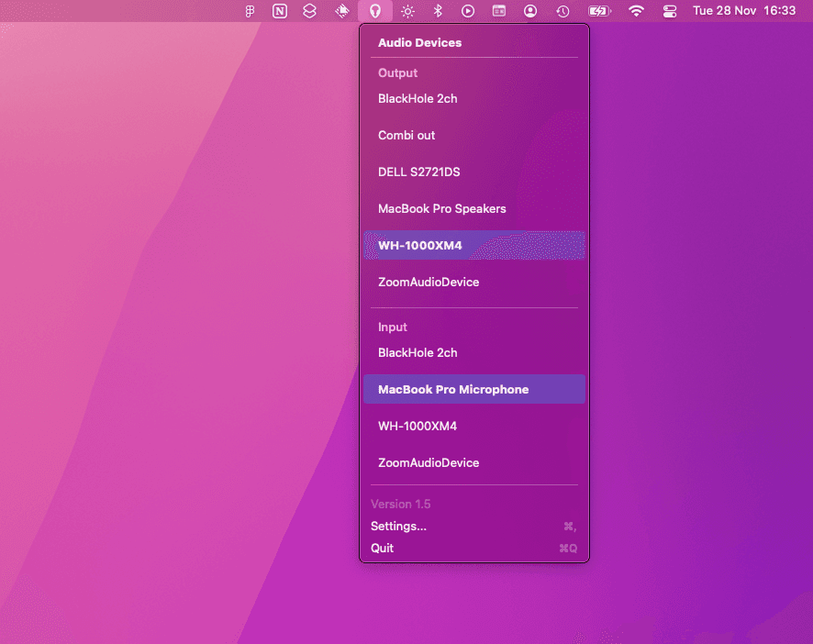Click the tilted chip icon beside the layers icon
Screen dimensions: 813x644
pyautogui.click(x=342, y=11)
